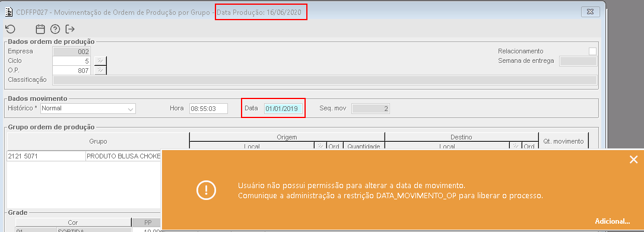Click the Data field 01/01/2019
Image resolution: width=644 pixels, height=232 pixels.
283,109
